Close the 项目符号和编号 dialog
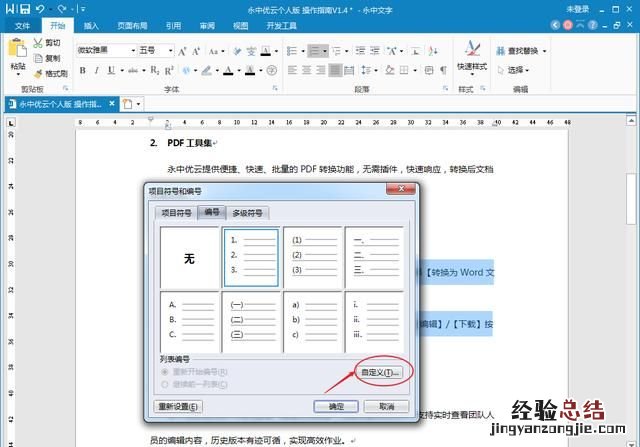 click(x=401, y=189)
